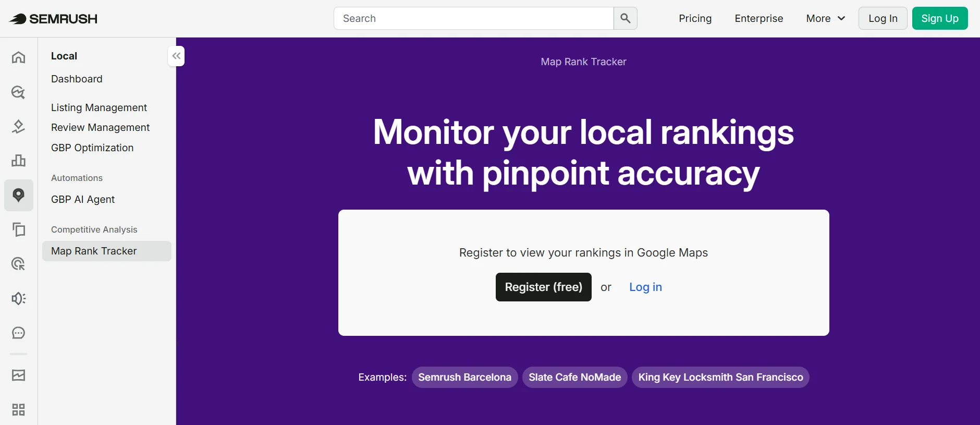Viewport: 980px width, 425px height.
Task: Click the blue Log in link
Action: [x=645, y=287]
